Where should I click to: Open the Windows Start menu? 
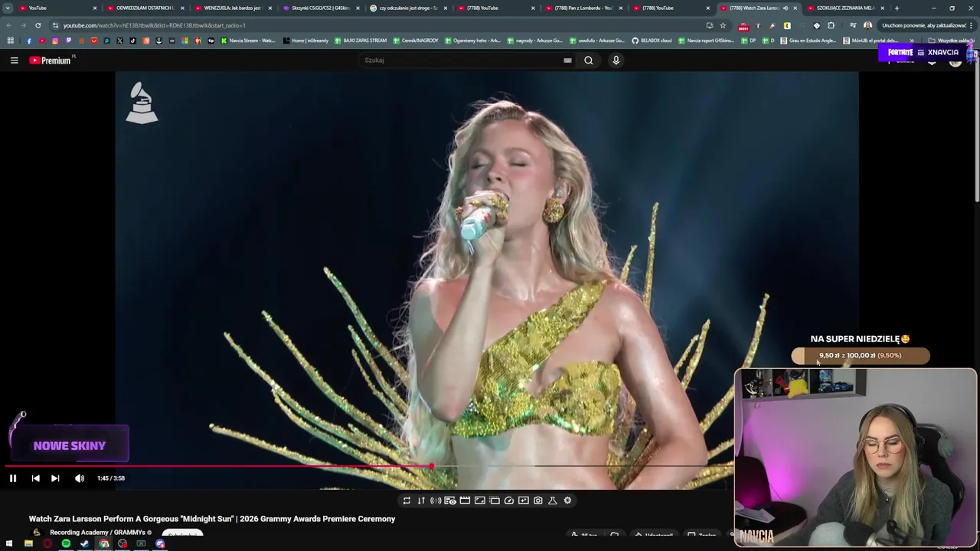coord(10,544)
